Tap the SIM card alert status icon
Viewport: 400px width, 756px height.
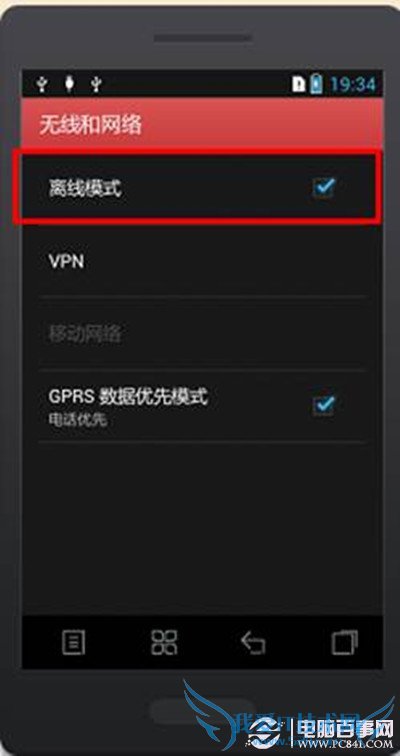click(299, 84)
